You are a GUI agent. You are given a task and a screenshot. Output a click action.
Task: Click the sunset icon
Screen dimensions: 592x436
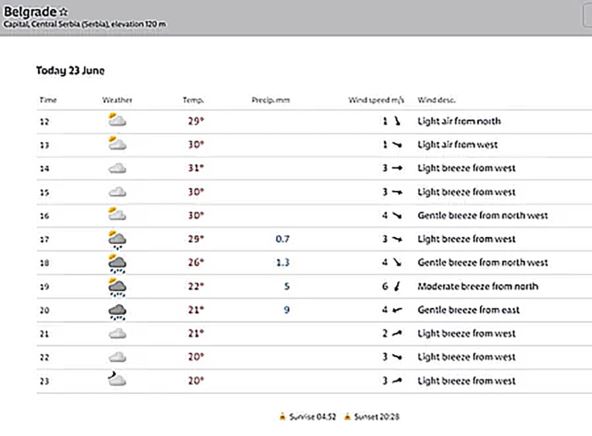tap(347, 416)
